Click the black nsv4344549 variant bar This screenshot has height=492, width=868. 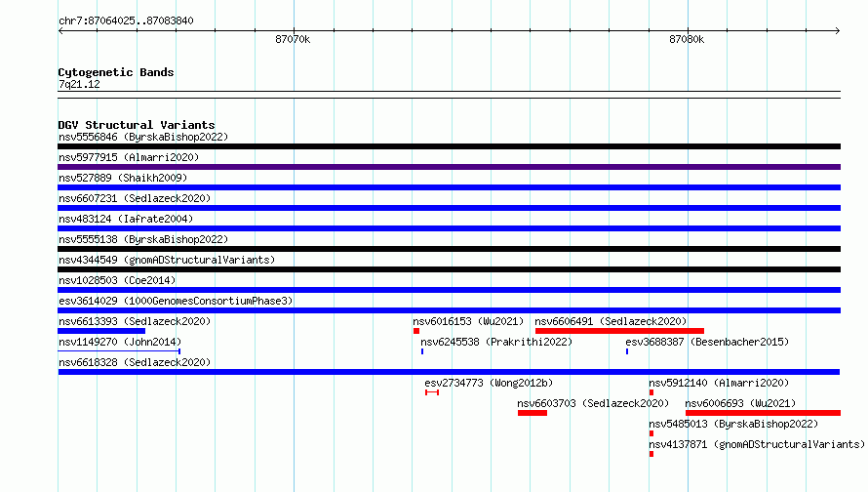[449, 269]
